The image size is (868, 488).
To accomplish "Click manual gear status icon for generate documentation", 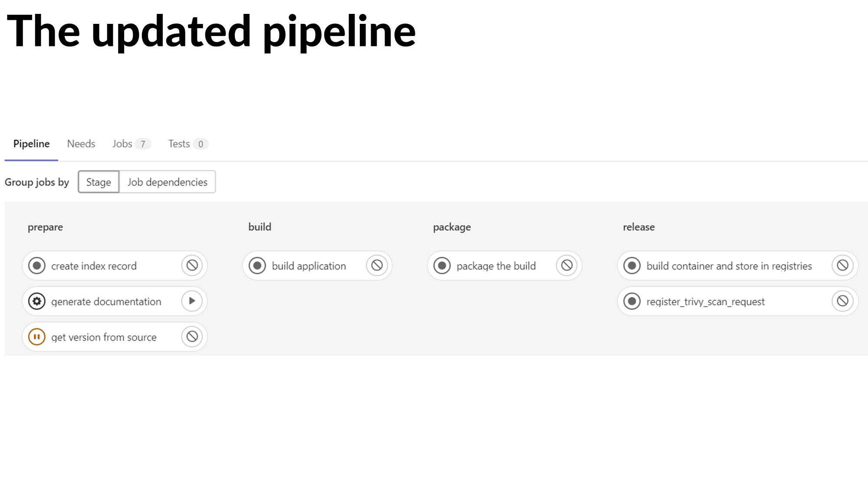I will point(37,301).
